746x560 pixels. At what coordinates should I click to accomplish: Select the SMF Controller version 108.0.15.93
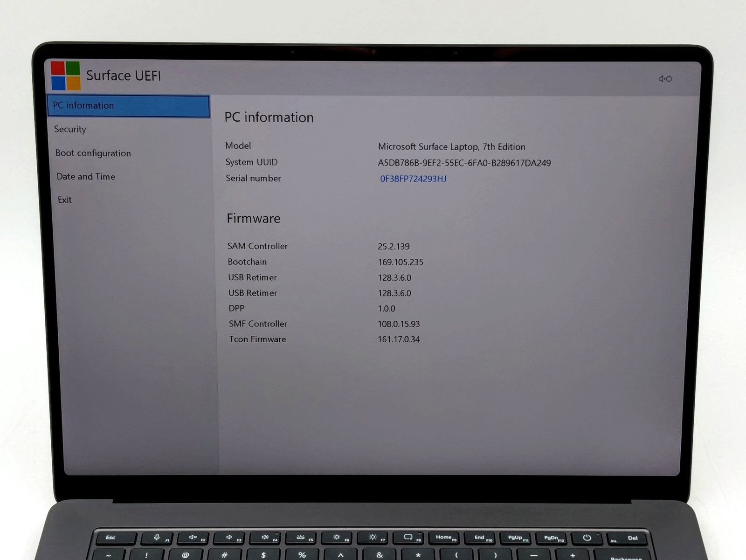pos(399,324)
